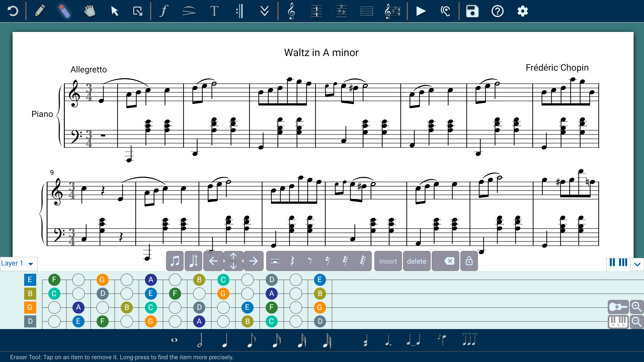This screenshot has width=644, height=362.
Task: Save the score
Action: pos(472,11)
